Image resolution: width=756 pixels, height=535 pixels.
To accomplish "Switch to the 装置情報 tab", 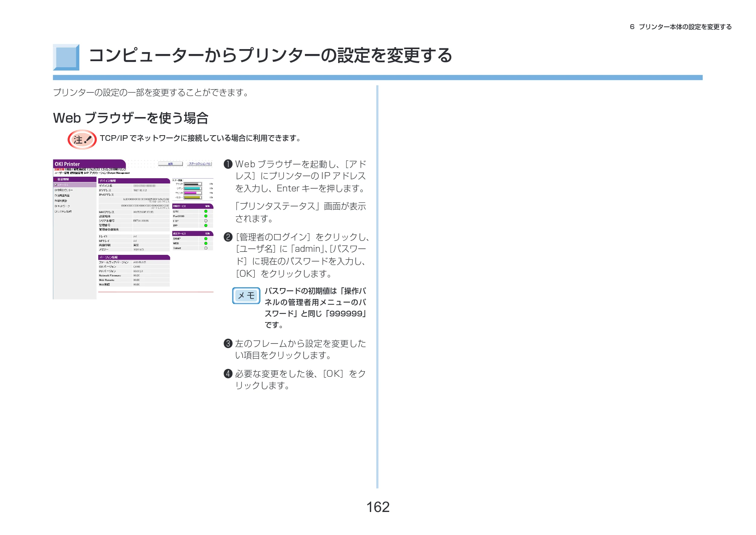I will click(59, 169).
